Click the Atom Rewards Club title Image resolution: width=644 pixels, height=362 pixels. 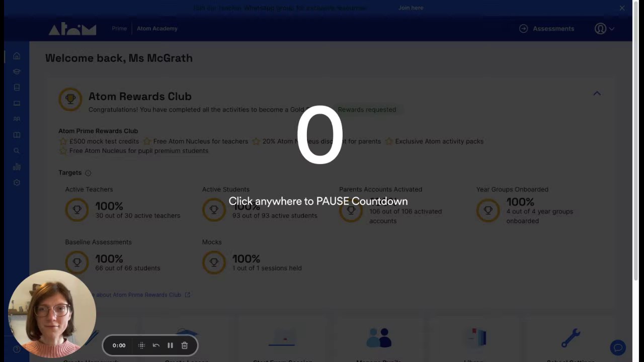140,97
